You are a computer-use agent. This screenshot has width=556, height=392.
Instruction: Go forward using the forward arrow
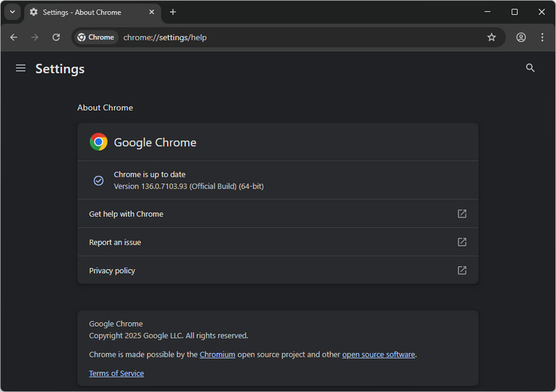click(34, 38)
